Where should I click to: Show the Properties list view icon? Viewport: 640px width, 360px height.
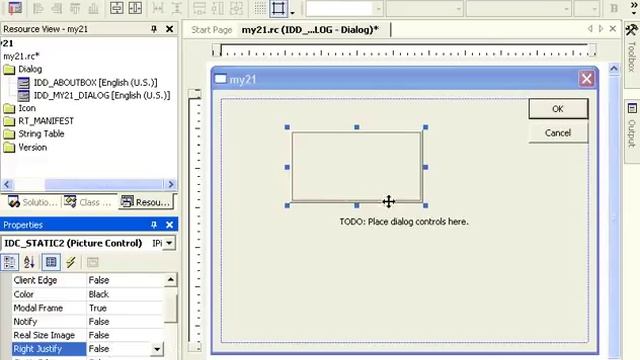point(51,262)
